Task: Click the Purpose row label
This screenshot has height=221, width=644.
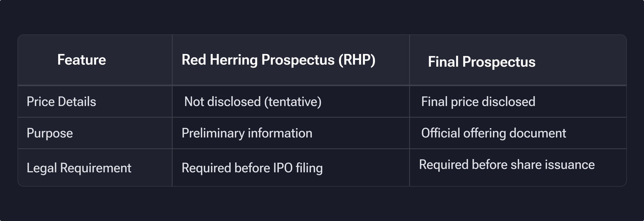Action: click(x=50, y=133)
